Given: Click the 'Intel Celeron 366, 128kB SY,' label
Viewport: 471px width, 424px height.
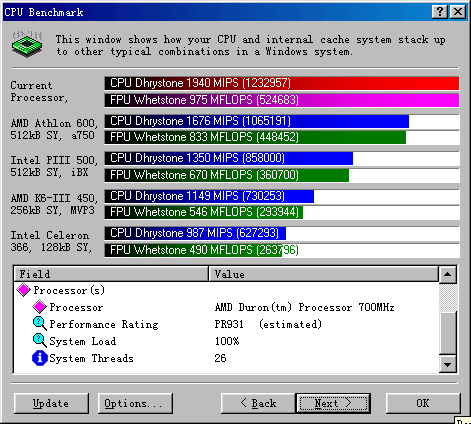Looking at the screenshot, I should 51,241.
